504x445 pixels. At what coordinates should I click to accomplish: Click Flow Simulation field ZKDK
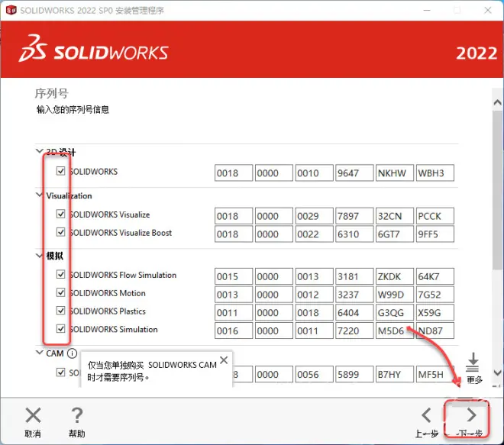(395, 276)
